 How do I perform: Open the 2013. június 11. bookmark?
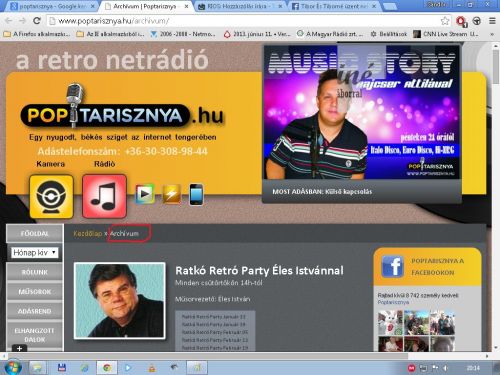[x=257, y=34]
